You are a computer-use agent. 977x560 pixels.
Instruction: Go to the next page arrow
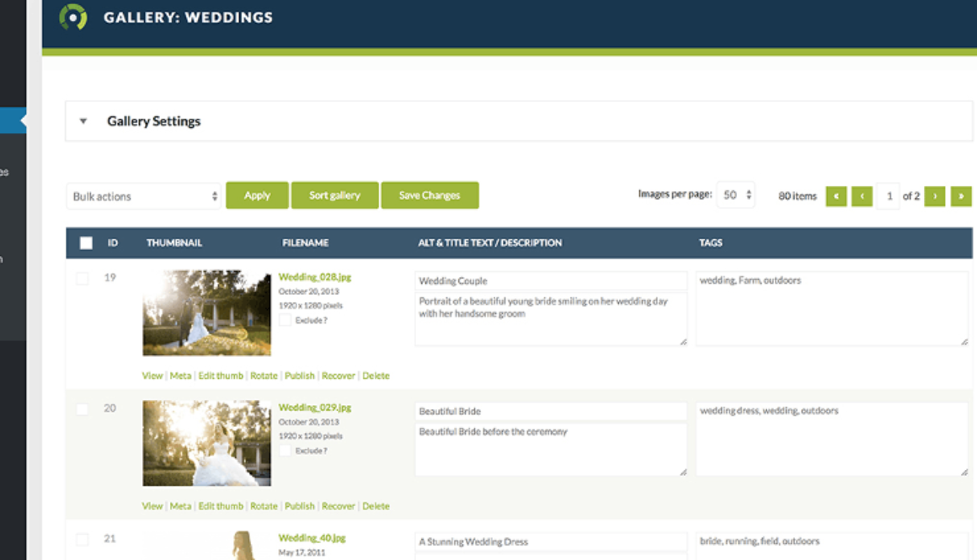click(934, 196)
